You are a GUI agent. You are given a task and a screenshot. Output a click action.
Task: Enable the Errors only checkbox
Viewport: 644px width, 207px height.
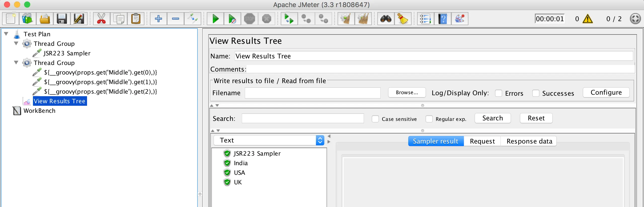[x=499, y=93]
